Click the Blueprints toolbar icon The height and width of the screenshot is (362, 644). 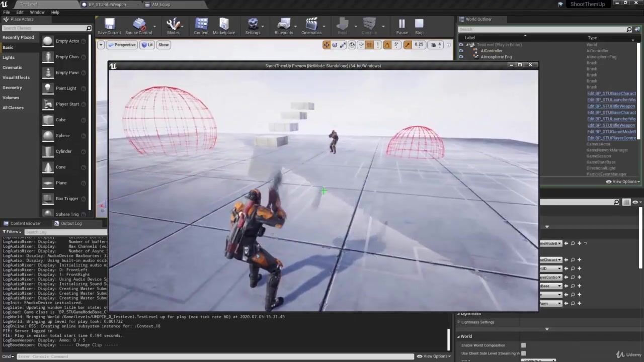coord(284,26)
